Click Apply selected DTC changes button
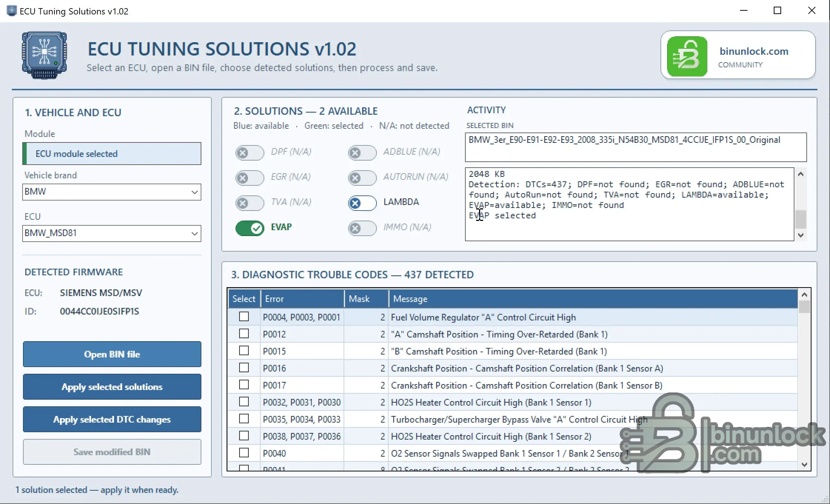This screenshot has width=830, height=504. tap(112, 419)
